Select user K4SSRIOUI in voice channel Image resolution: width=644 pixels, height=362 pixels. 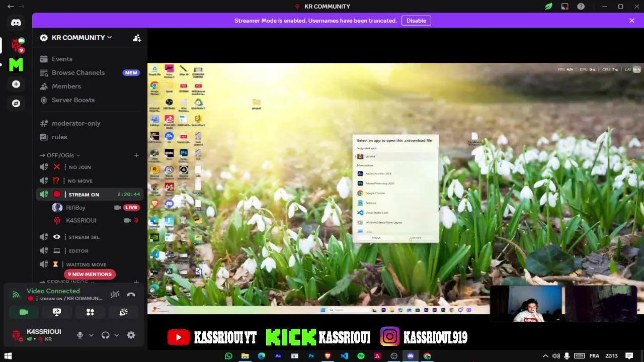click(96, 220)
